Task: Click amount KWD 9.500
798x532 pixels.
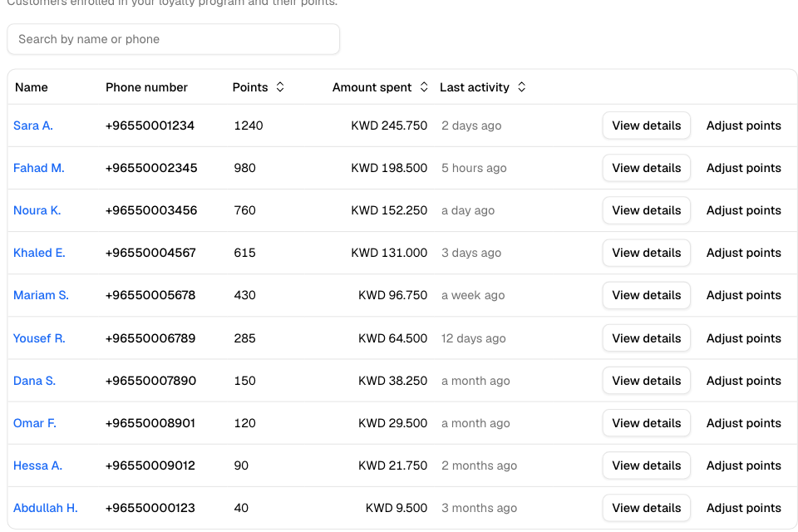Action: [x=397, y=508]
